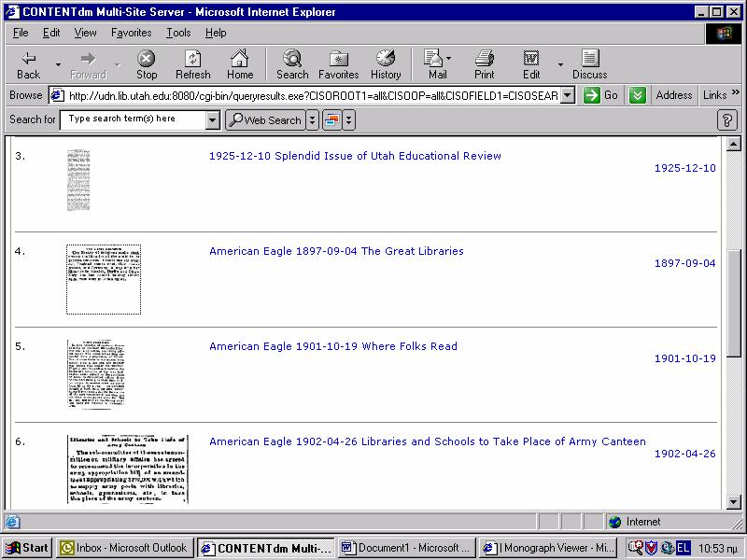Expand the Links toolbar chevron

(x=736, y=91)
